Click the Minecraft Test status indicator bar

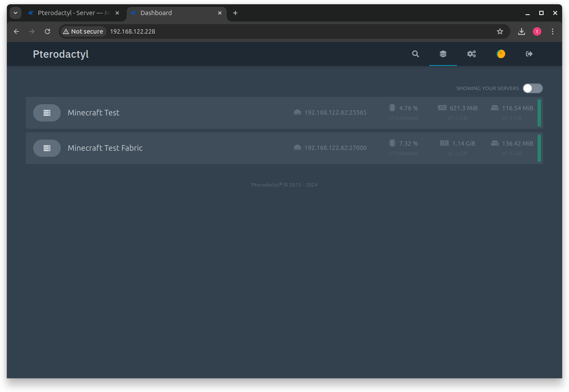[539, 112]
